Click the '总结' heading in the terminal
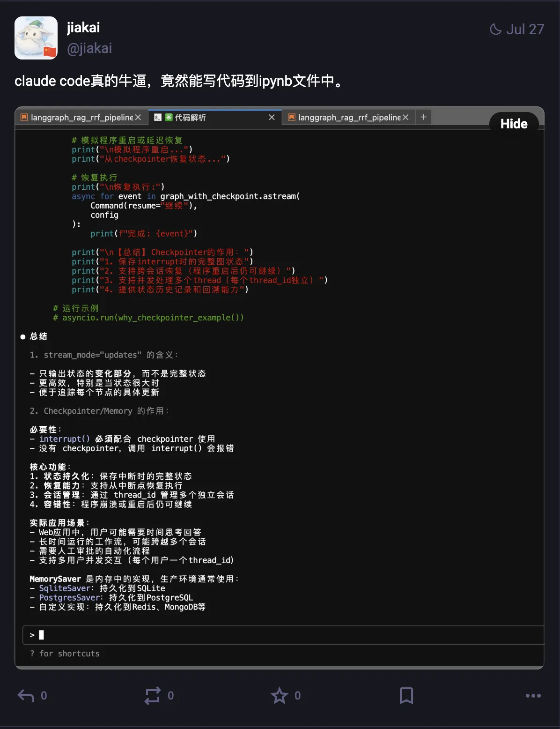The image size is (560, 729). click(38, 336)
